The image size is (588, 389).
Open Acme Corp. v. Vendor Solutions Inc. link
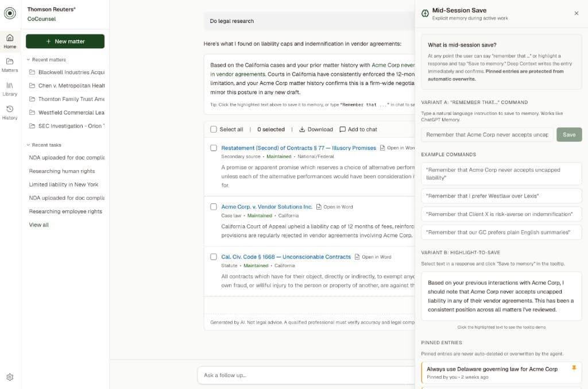[266, 207]
